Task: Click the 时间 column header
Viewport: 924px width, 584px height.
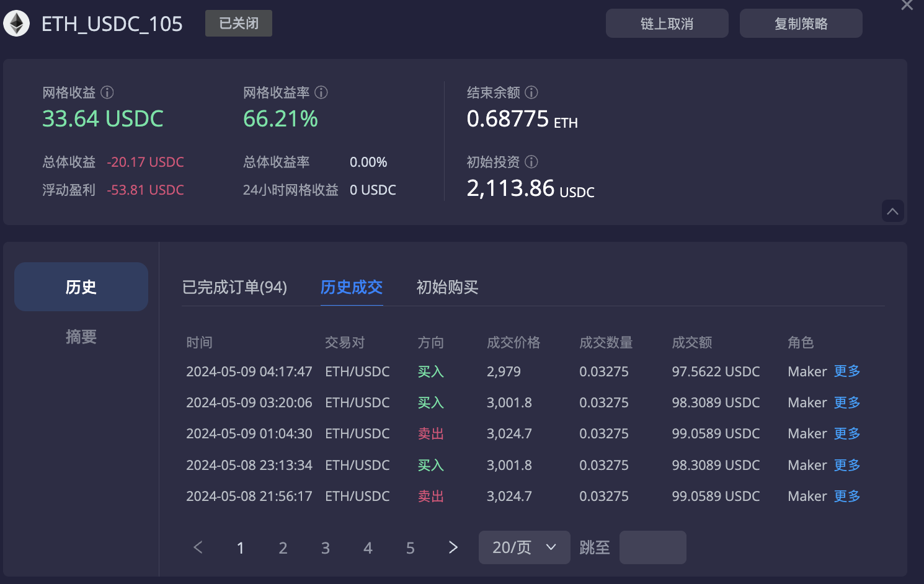Action: tap(200, 342)
